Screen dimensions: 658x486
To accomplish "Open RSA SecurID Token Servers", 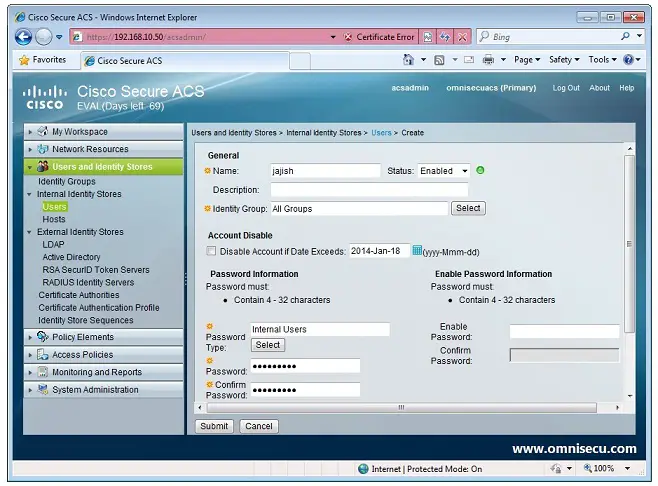I will 96,269.
